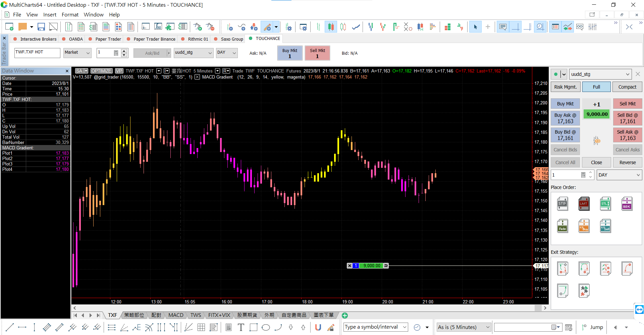The height and width of the screenshot is (335, 644).
Task: Switch to the MACD workspace tab
Action: tap(176, 315)
